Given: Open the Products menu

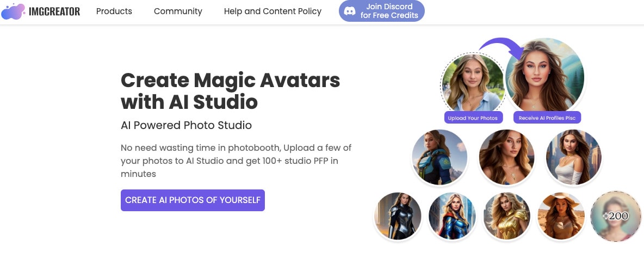Looking at the screenshot, I should tap(114, 11).
